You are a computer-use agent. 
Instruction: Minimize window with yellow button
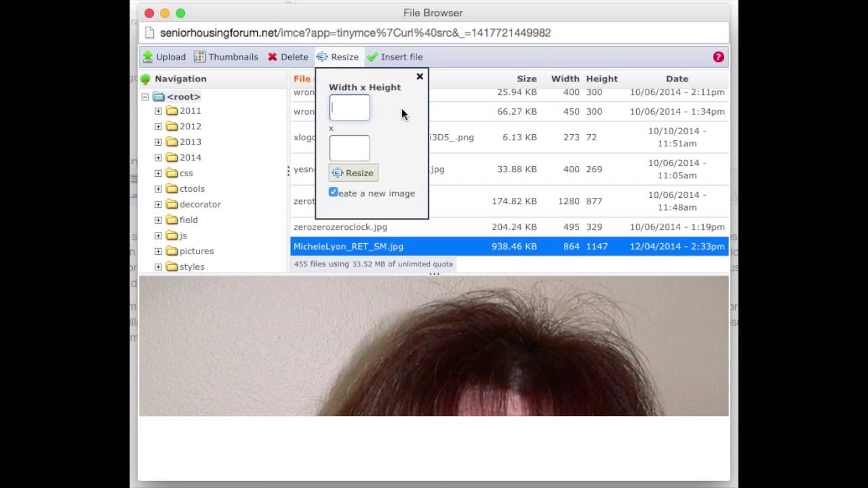point(165,13)
